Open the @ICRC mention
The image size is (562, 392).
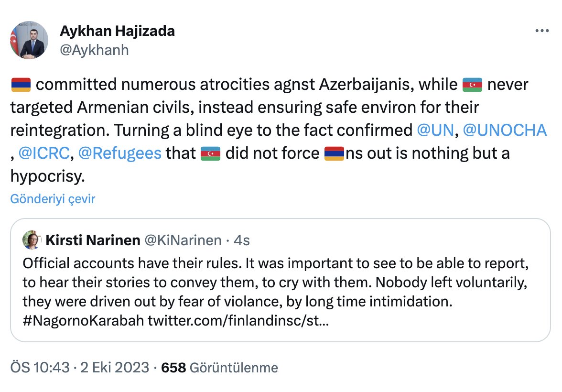tap(44, 153)
